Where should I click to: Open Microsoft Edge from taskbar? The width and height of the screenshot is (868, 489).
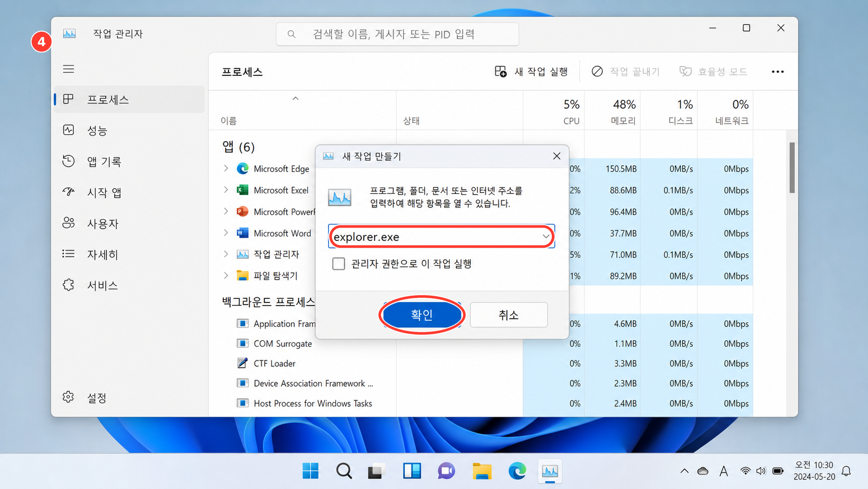click(x=517, y=471)
